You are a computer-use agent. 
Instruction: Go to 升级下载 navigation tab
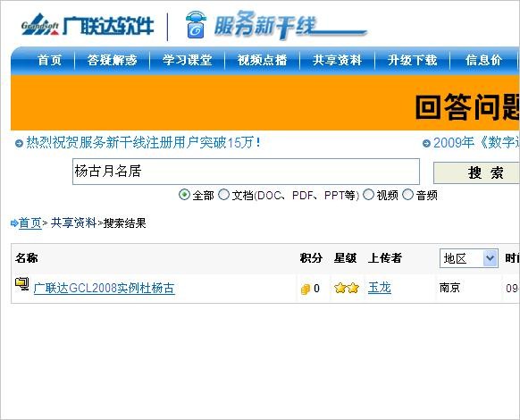(412, 61)
